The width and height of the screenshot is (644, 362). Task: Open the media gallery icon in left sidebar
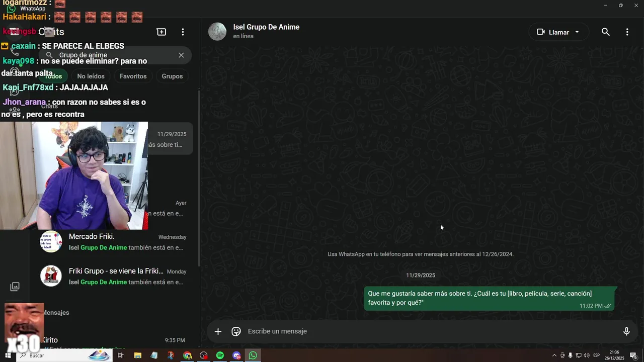[15, 287]
